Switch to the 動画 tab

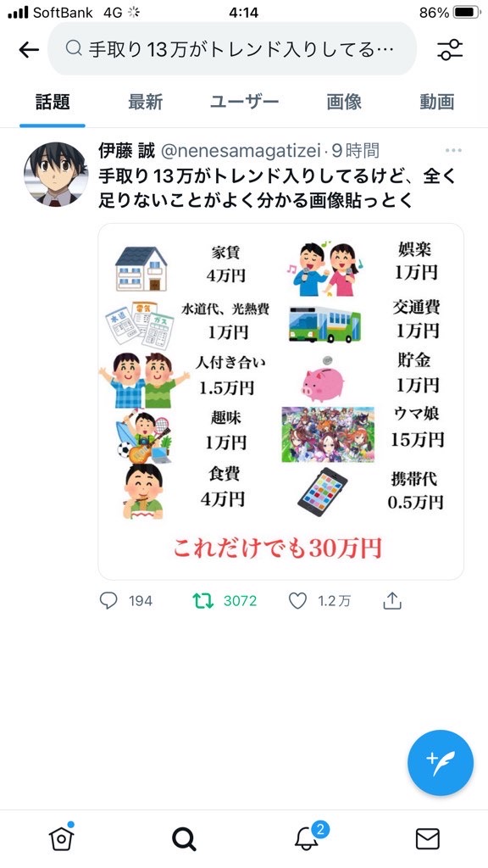436,102
